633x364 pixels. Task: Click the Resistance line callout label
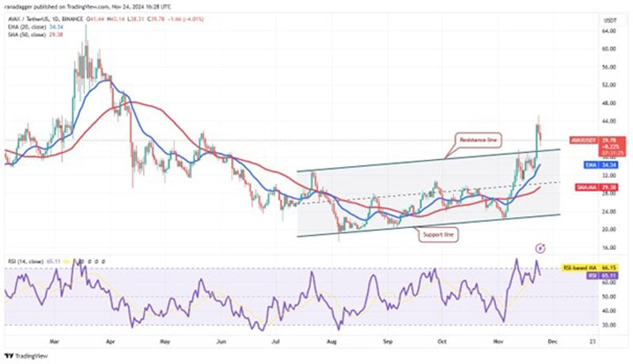(478, 140)
